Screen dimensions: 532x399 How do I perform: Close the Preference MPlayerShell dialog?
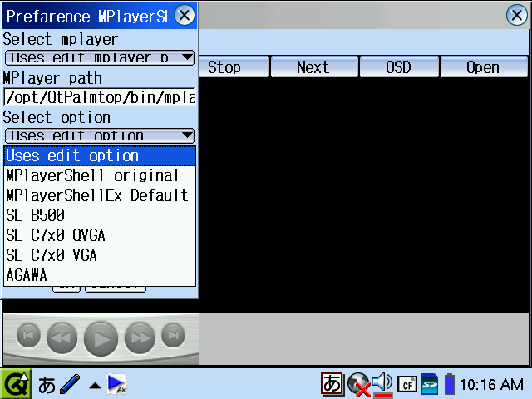click(x=185, y=15)
